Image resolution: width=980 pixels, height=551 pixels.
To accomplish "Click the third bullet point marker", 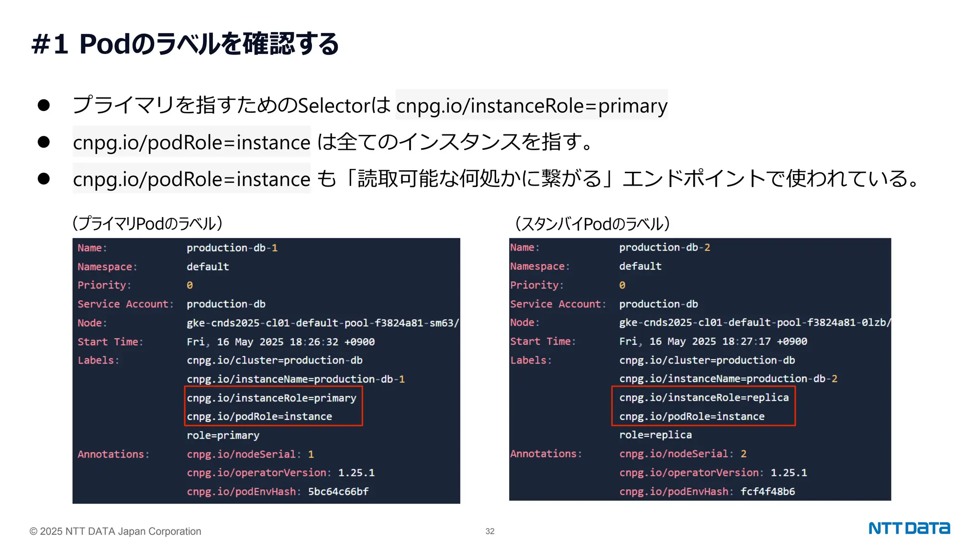I will pos(44,179).
